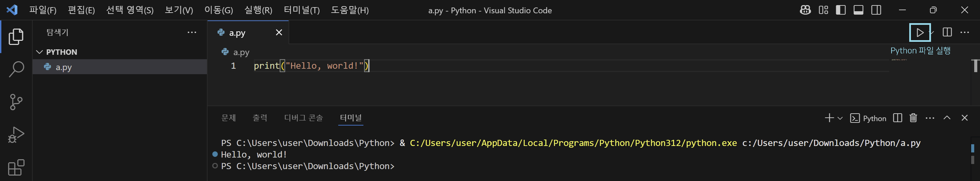Image resolution: width=980 pixels, height=181 pixels.
Task: Open the new terminal profile dropdown
Action: [840, 118]
